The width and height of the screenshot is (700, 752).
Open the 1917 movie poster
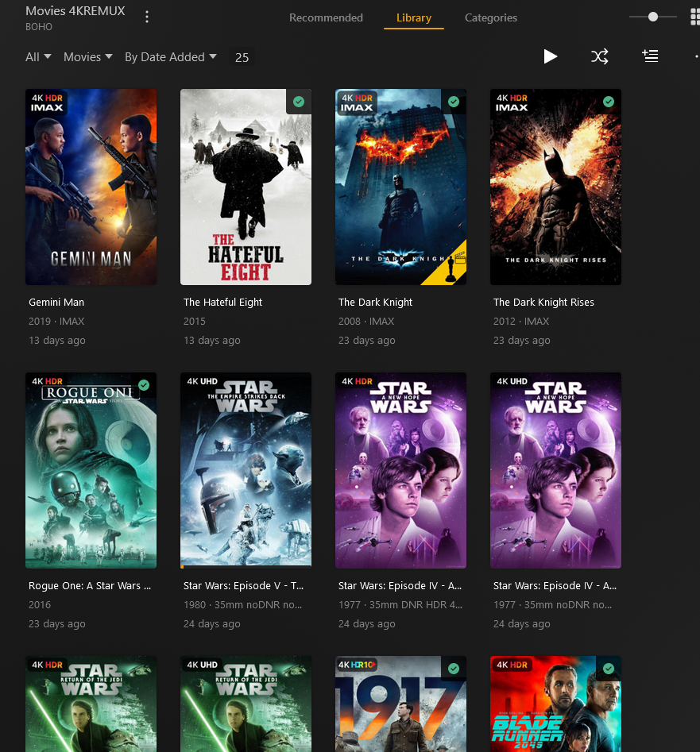(x=400, y=704)
